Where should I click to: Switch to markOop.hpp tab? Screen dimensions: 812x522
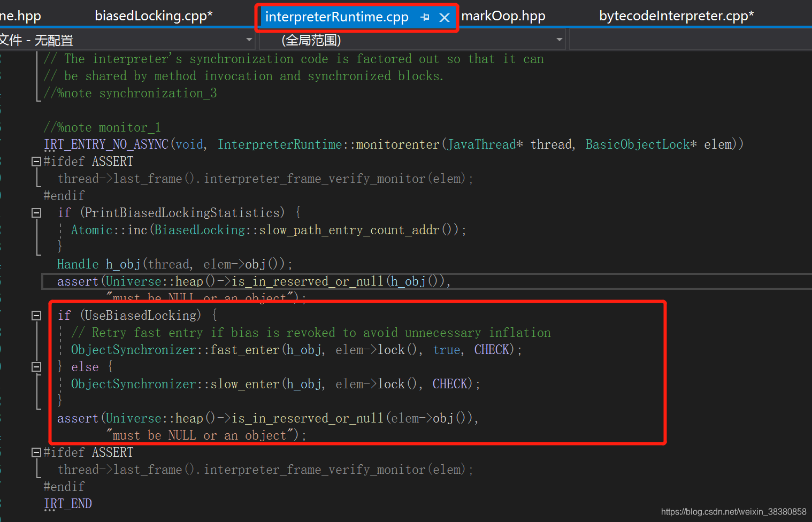click(x=503, y=16)
